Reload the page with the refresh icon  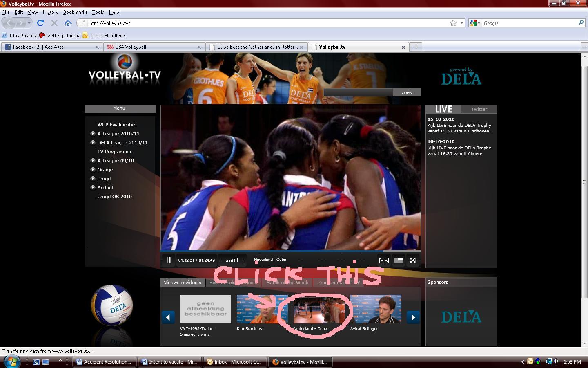click(40, 23)
